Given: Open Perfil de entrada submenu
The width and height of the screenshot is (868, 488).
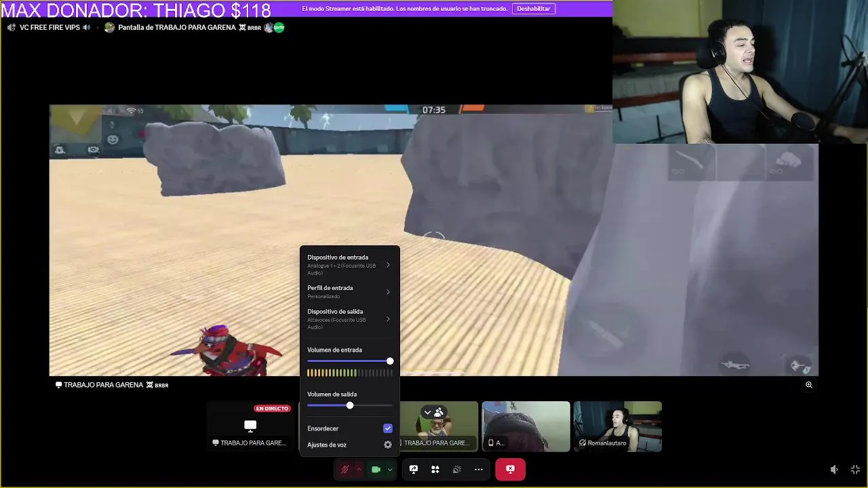Looking at the screenshot, I should click(349, 291).
